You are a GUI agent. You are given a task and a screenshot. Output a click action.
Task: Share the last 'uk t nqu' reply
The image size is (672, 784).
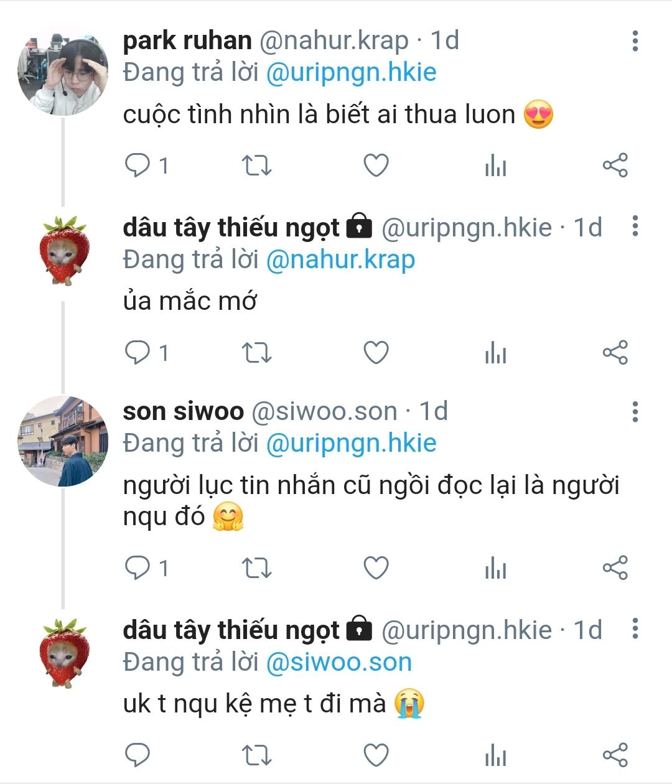tap(615, 755)
